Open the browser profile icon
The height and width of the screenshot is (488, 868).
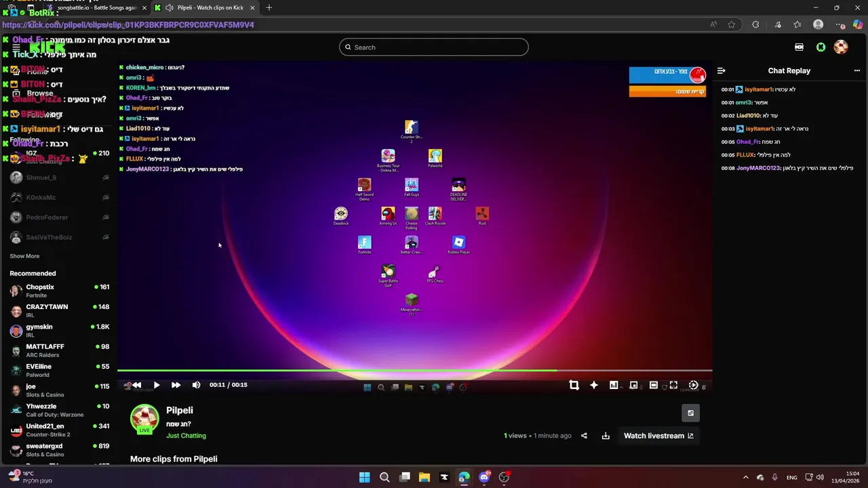pos(818,24)
